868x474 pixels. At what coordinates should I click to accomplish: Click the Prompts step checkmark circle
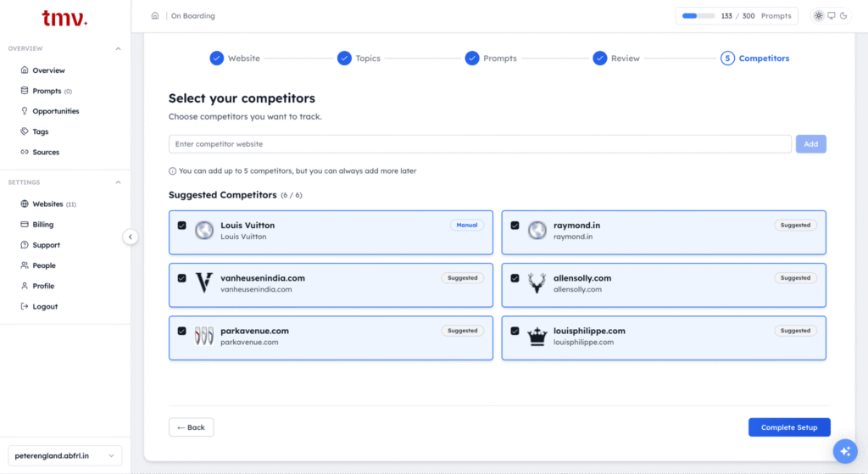[471, 59]
